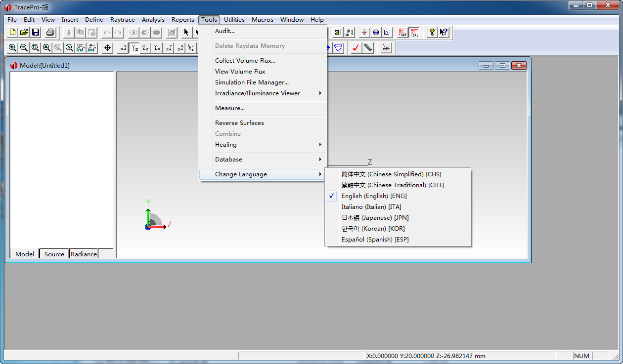This screenshot has width=623, height=364.
Task: Open the polar iso-candela crosshair icon
Action: click(376, 32)
